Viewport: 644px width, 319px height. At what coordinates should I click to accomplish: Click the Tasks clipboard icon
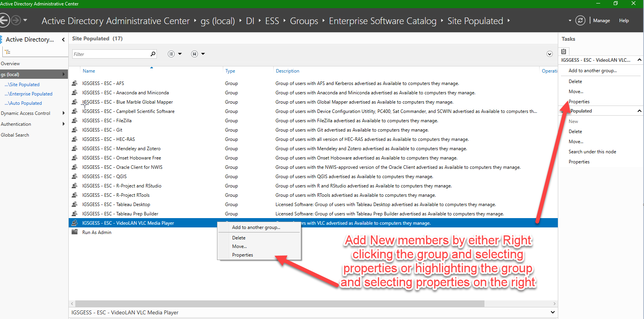click(x=564, y=51)
